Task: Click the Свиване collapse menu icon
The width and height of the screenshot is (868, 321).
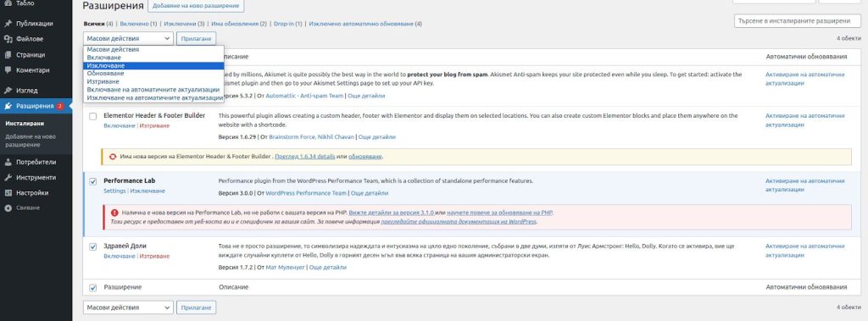Action: (8, 208)
